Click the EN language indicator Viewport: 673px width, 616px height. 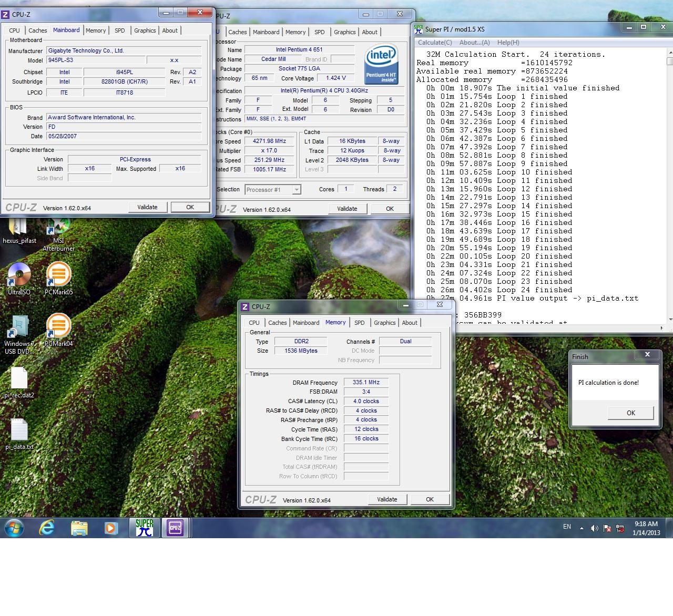[567, 527]
